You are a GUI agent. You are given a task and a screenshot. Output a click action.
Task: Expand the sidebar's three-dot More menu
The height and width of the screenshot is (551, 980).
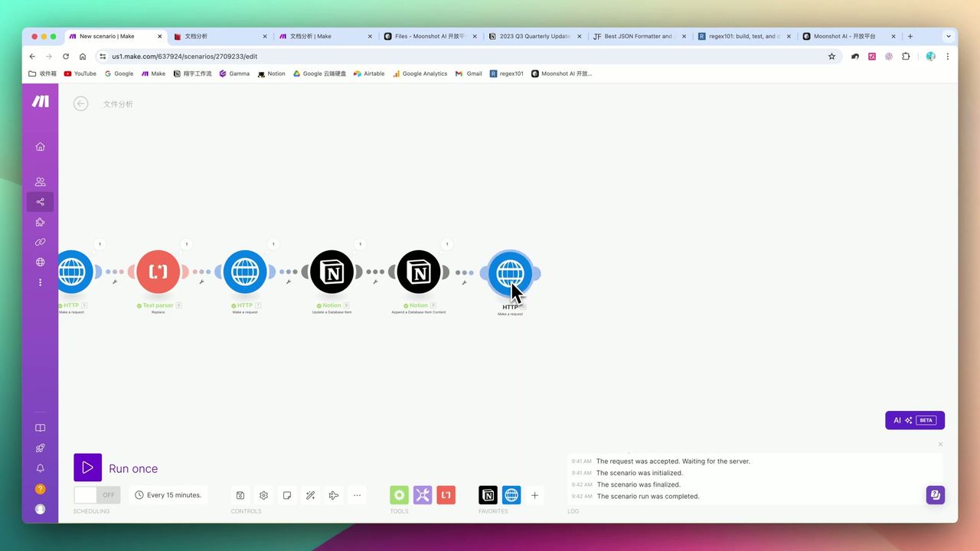[40, 282]
